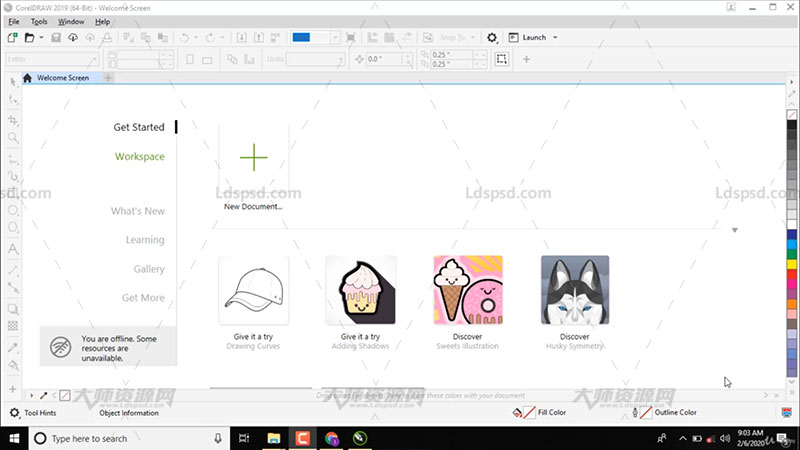Open File Explorer in taskbar
The width and height of the screenshot is (800, 450).
274,438
